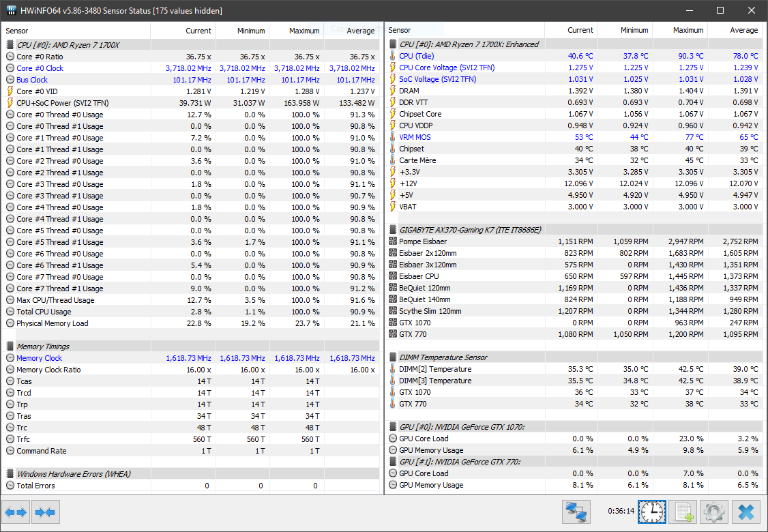Click the HWiNFO64 title bar app icon
Viewport: 768px width, 532px height.
[11, 10]
